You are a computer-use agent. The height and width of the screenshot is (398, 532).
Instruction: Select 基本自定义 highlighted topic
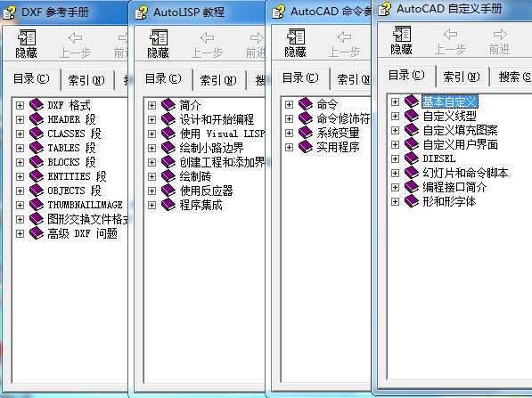(450, 102)
